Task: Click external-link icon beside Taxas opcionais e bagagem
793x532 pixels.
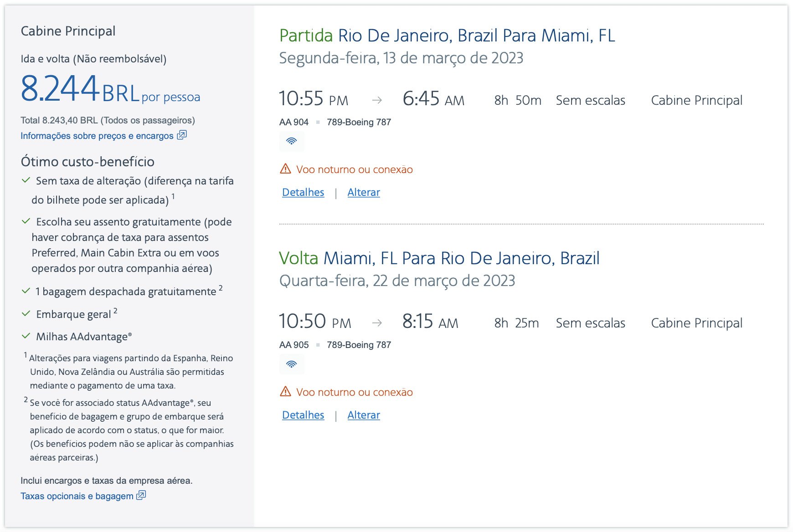Action: pos(141,496)
